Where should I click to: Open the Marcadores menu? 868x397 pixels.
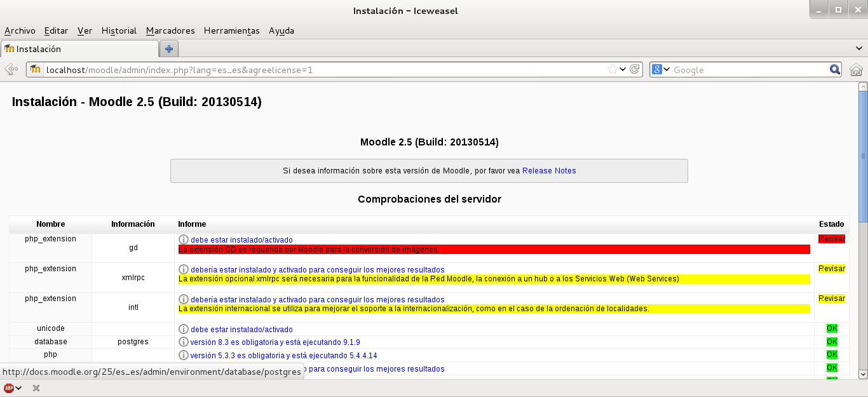click(x=170, y=30)
